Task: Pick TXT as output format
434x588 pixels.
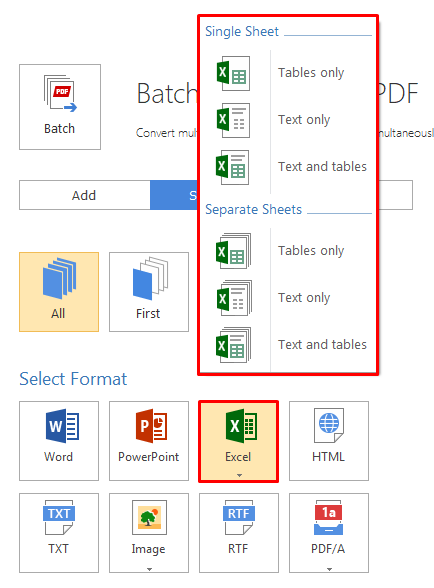Action: tap(59, 533)
